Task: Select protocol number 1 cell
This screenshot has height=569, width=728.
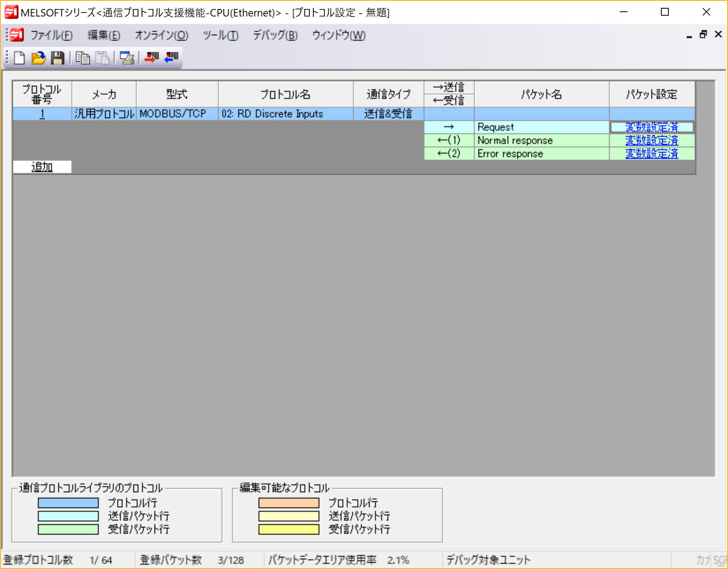Action: [42, 114]
